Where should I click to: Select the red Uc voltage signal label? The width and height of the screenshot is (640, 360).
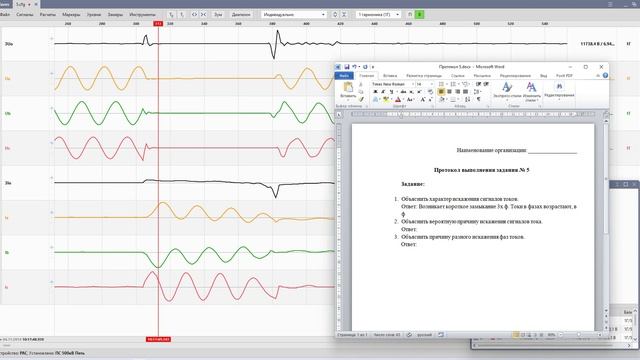click(7, 148)
